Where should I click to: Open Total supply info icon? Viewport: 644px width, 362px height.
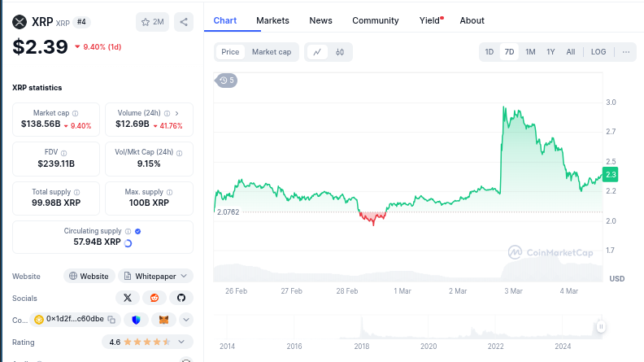(76, 192)
